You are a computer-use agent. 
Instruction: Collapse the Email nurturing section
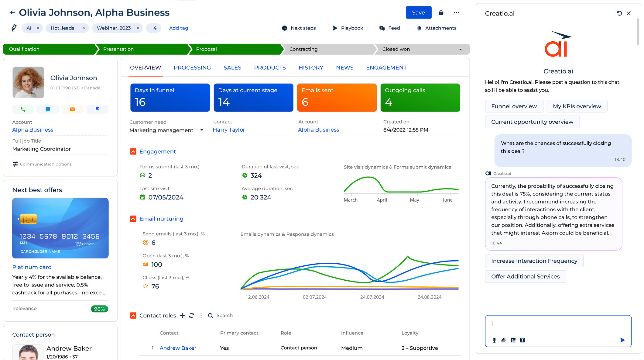[x=133, y=219]
